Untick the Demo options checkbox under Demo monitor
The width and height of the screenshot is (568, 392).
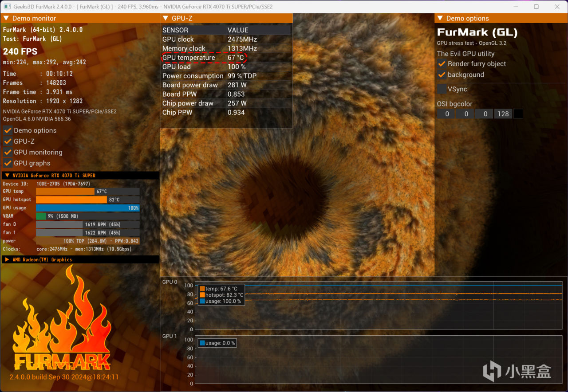pyautogui.click(x=8, y=130)
